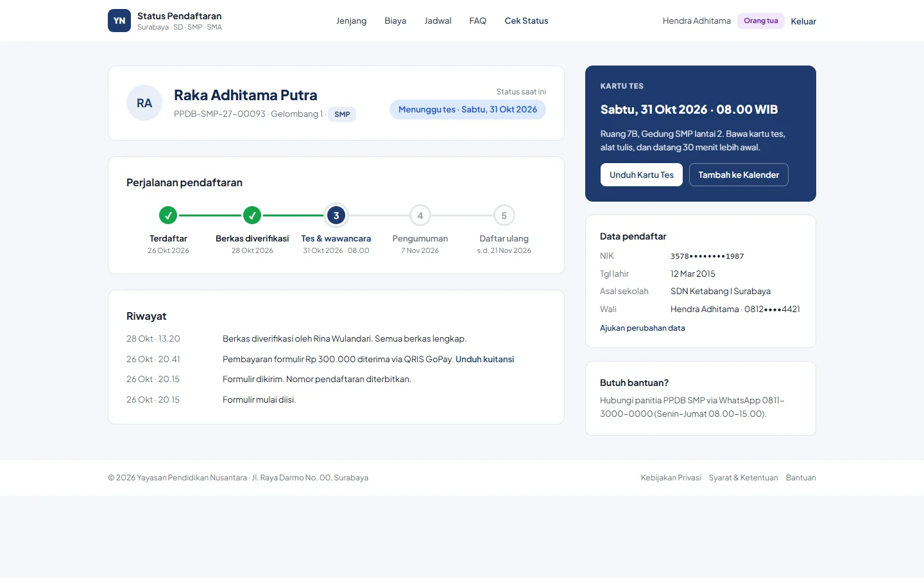Image resolution: width=924 pixels, height=578 pixels.
Task: Open Bantuan footer link
Action: [x=801, y=478]
